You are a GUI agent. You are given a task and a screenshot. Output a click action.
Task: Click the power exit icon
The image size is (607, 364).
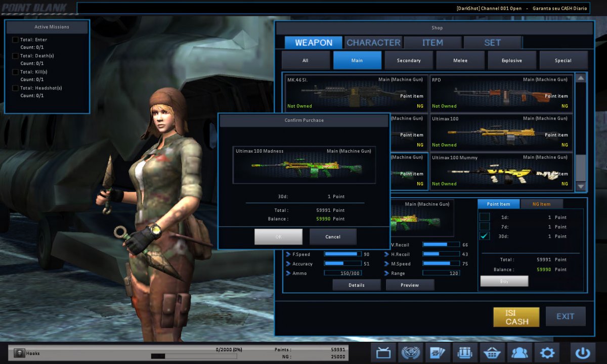click(583, 352)
